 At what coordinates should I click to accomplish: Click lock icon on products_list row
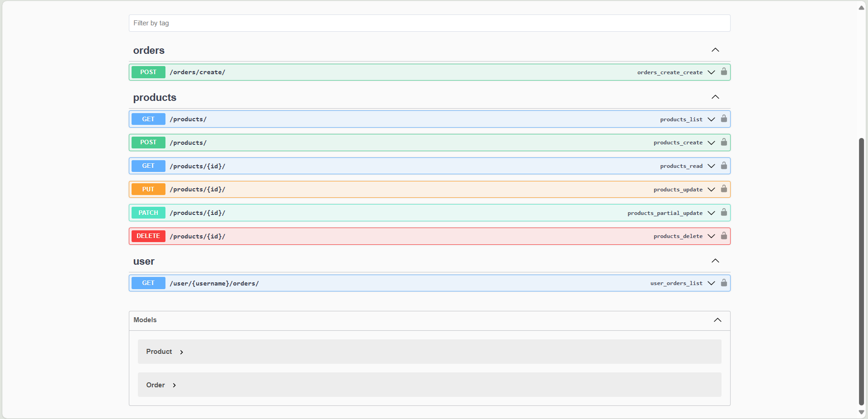[x=724, y=119]
